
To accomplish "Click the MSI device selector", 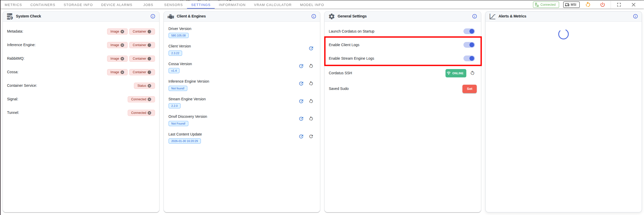I will (x=571, y=5).
